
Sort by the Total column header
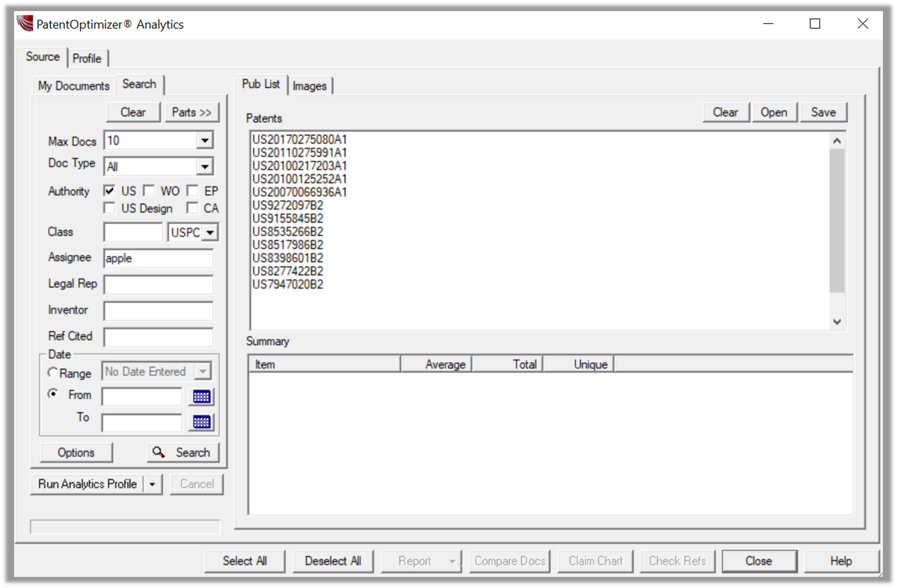click(x=508, y=364)
